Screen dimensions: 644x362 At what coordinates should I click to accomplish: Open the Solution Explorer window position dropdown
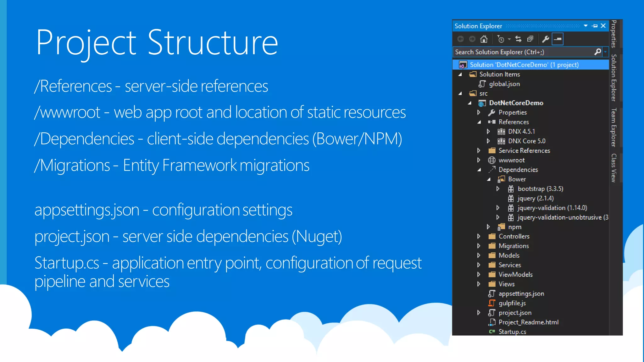click(x=586, y=26)
